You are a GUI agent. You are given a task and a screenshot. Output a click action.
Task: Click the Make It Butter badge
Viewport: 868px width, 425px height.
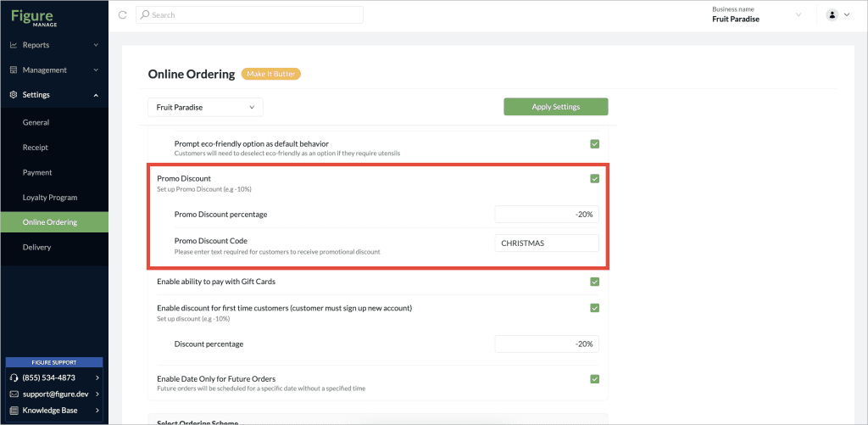coord(271,75)
